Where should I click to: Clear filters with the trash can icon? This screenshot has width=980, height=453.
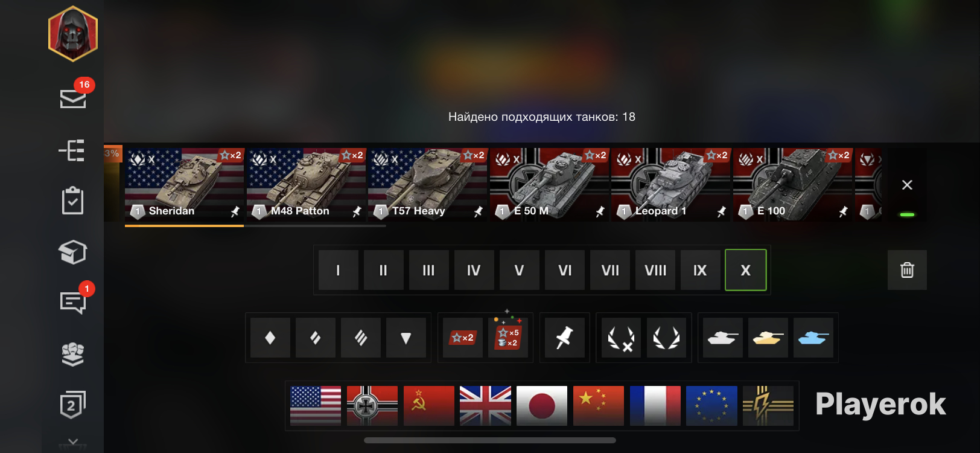click(907, 270)
